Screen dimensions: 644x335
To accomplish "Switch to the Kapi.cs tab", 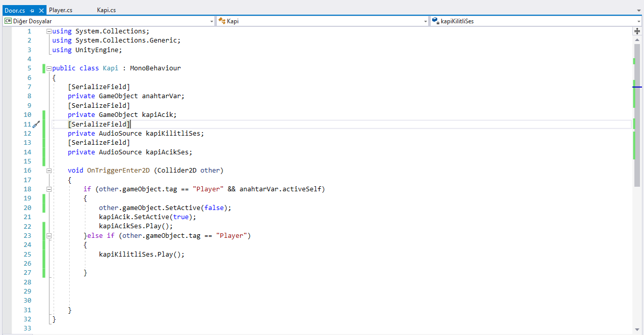I will click(106, 10).
